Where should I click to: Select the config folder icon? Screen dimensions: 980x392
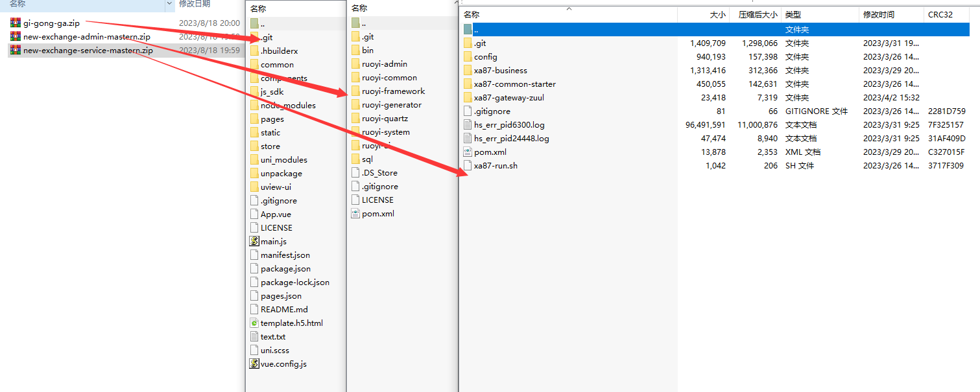[x=468, y=56]
